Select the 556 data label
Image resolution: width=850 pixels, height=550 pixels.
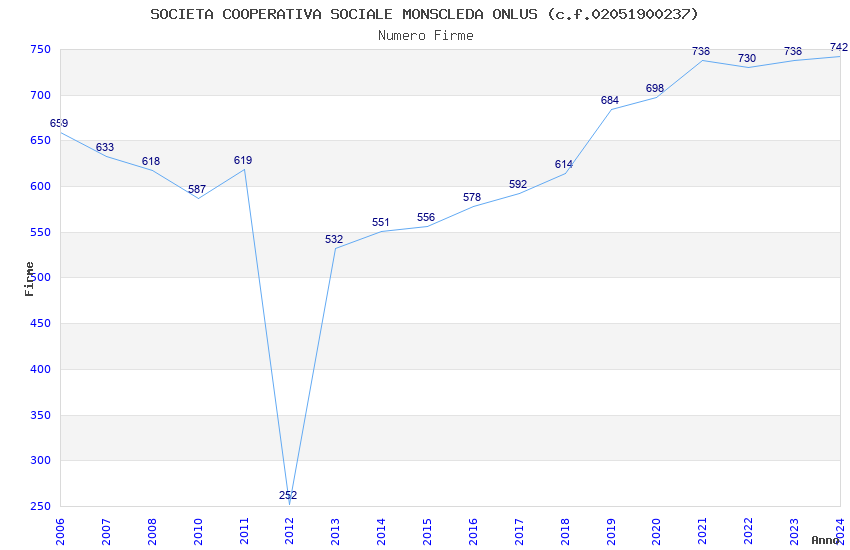[x=426, y=218]
